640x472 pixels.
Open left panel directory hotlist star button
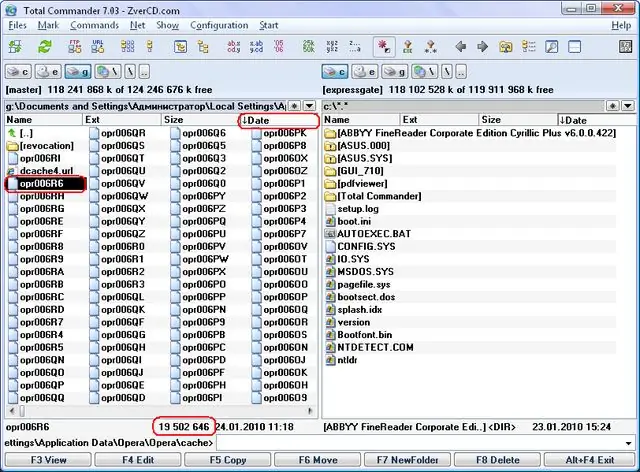294,106
